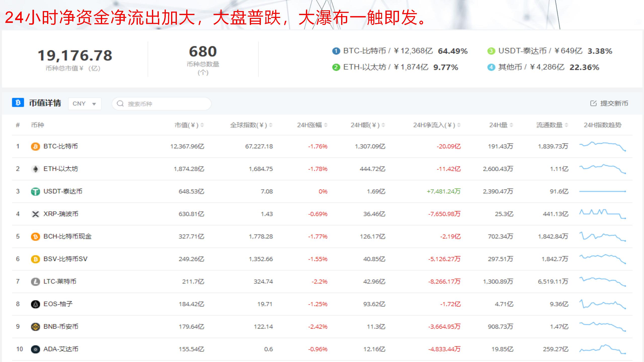Click the BCH 24H volume 126.17亿
This screenshot has height=362, width=644.
pyautogui.click(x=372, y=236)
